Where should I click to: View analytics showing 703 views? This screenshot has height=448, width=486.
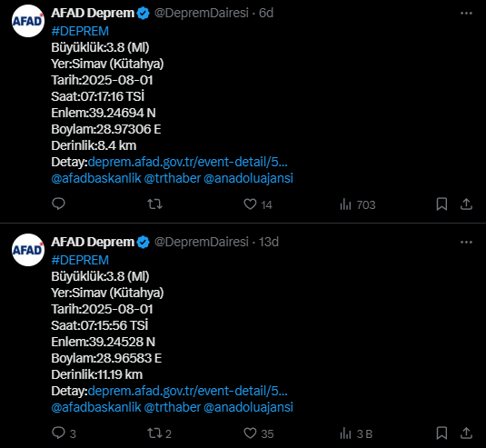pyautogui.click(x=358, y=204)
